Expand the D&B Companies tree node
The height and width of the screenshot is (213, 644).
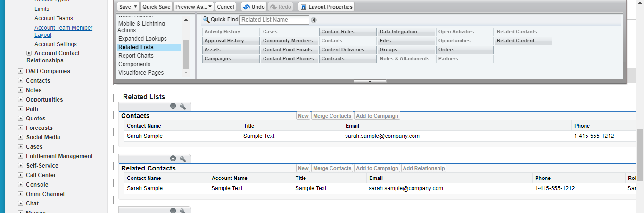click(20, 71)
